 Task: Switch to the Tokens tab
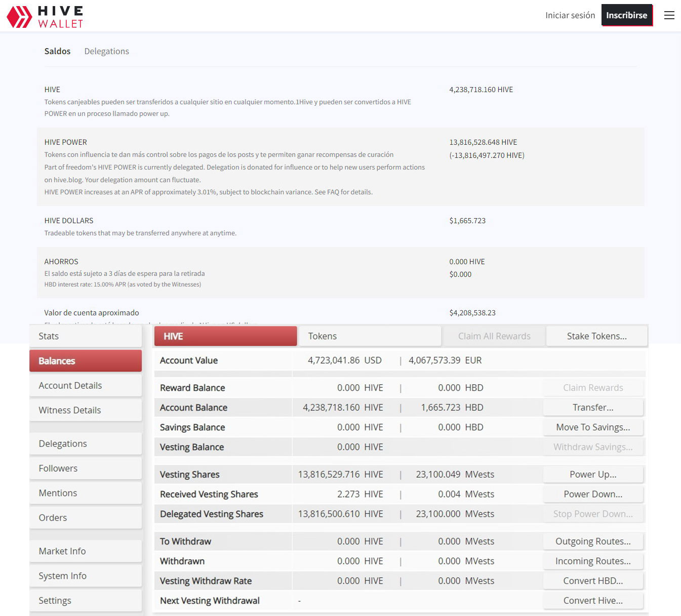click(x=370, y=336)
